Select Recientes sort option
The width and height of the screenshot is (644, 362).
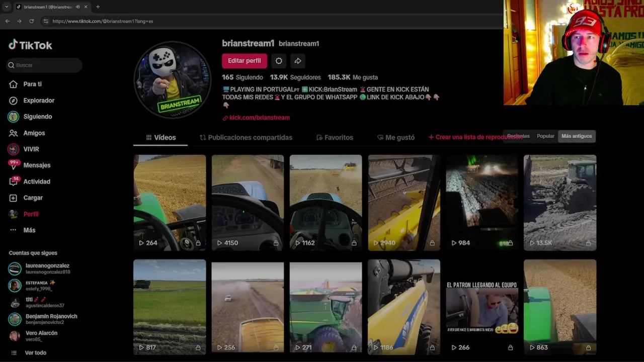pos(518,136)
